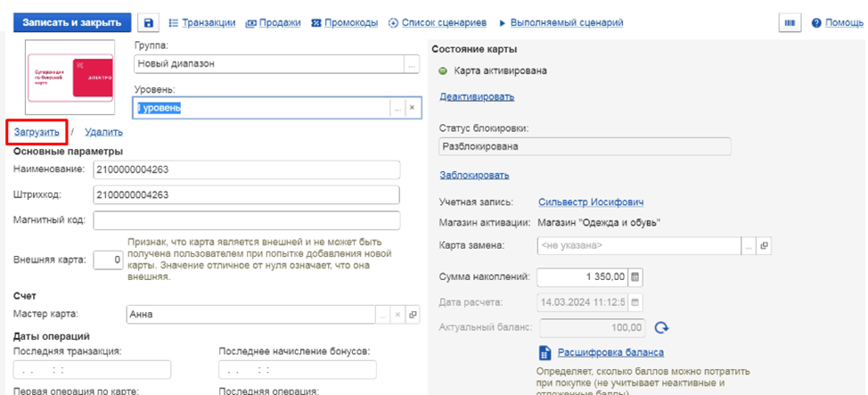Clear the Мастер карта field value
Screen dimensions: 868x395
(397, 315)
